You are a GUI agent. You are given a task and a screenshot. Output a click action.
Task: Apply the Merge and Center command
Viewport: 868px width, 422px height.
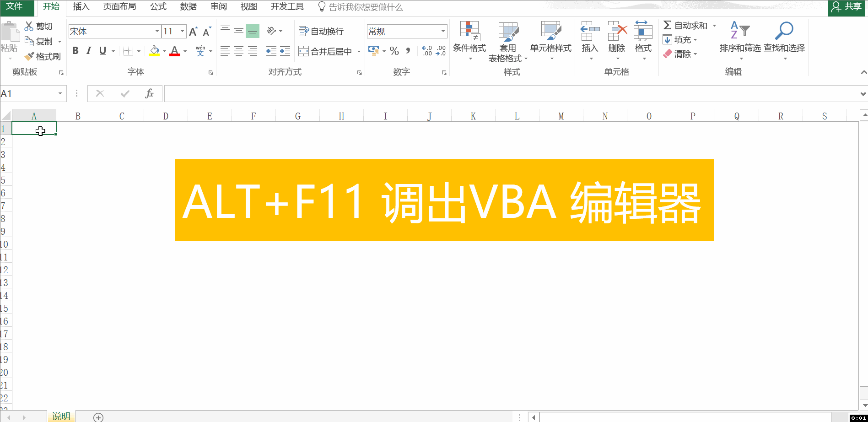pos(325,51)
